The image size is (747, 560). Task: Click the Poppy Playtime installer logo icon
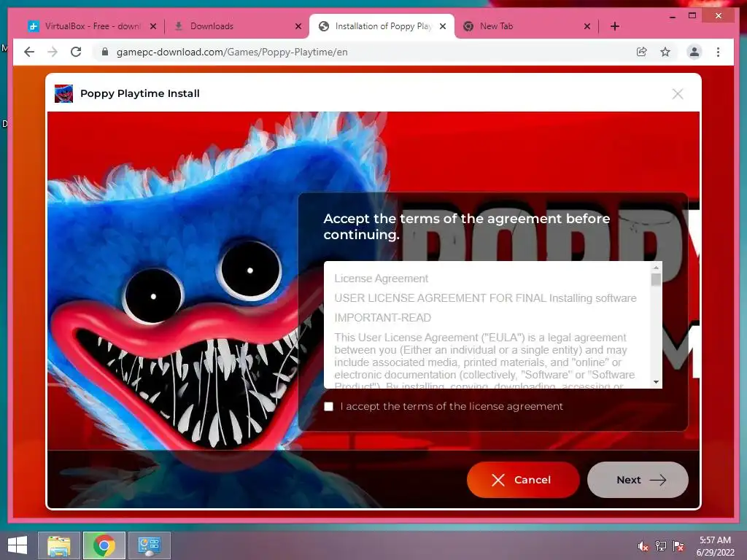63,94
